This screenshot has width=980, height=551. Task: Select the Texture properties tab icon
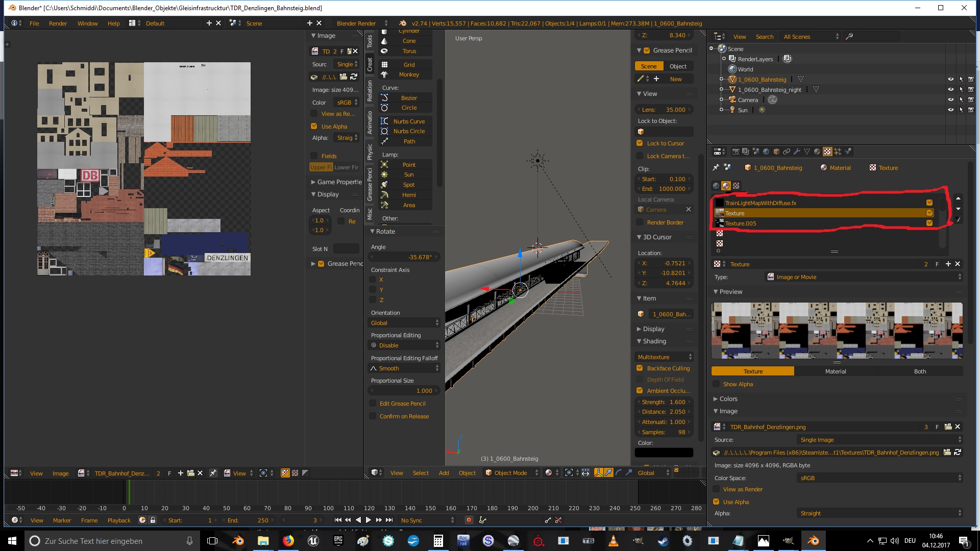coord(827,152)
